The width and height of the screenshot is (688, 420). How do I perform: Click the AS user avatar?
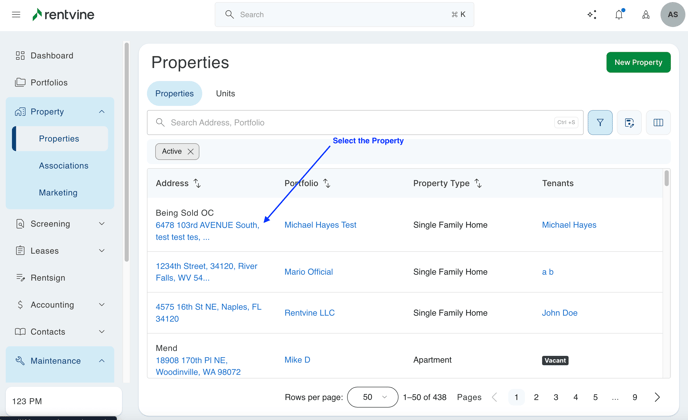click(x=672, y=15)
